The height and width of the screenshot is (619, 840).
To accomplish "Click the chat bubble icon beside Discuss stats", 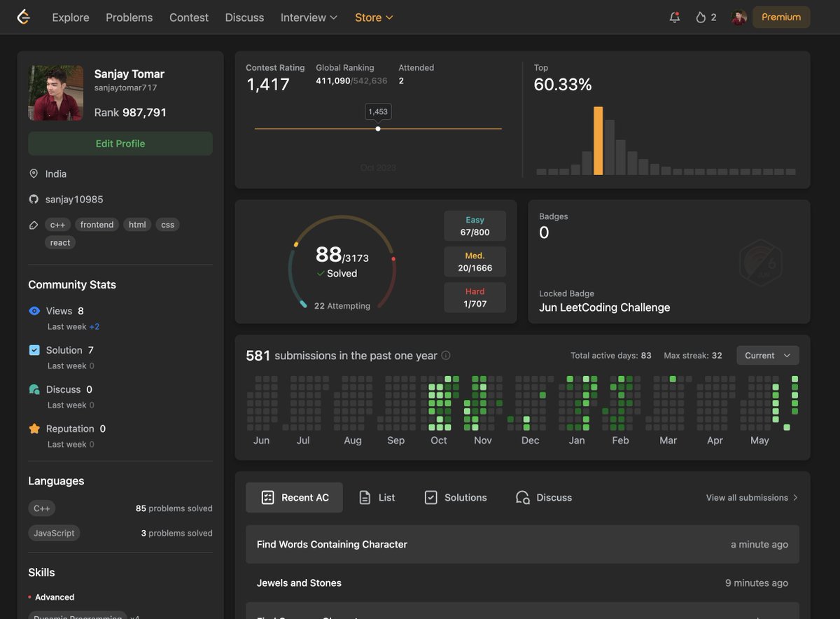I will 34,389.
